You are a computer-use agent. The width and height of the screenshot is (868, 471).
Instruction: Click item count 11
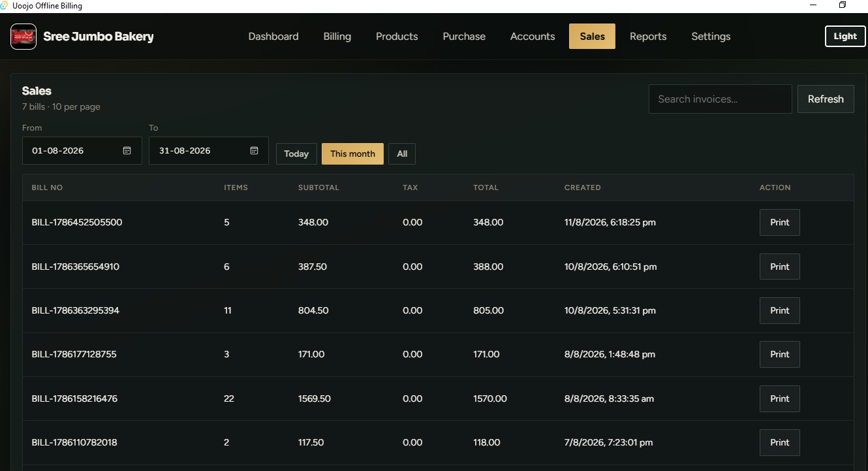(228, 311)
